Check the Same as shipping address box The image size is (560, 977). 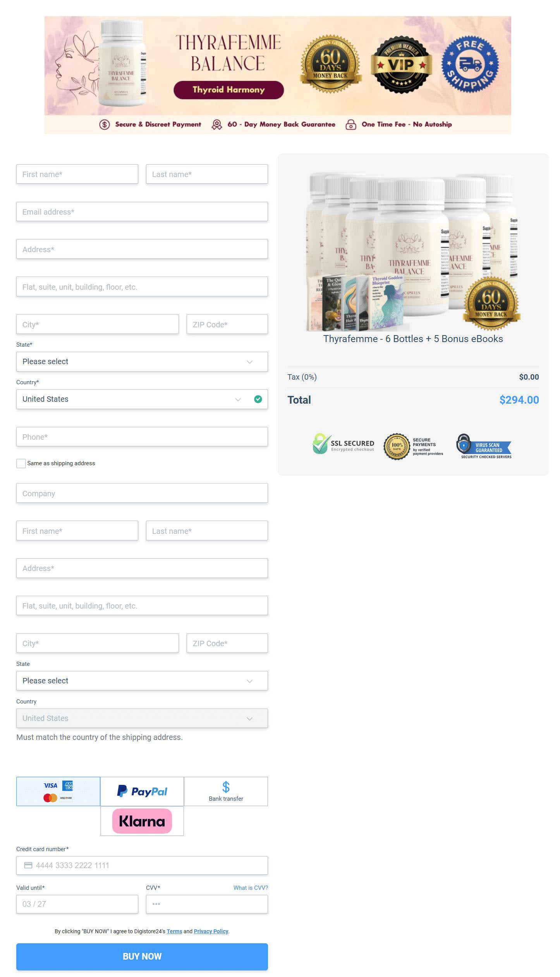[x=21, y=463]
